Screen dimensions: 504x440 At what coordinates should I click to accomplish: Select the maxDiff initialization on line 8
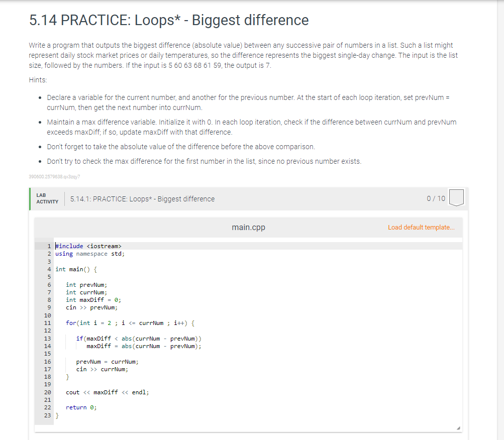click(88, 300)
